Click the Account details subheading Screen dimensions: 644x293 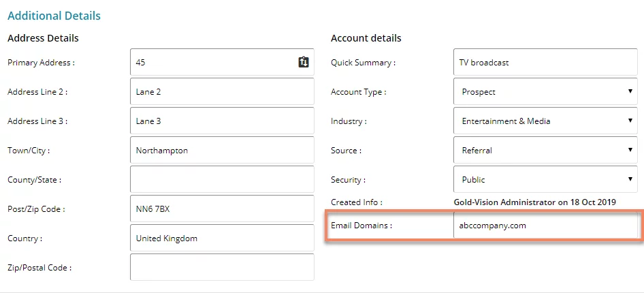pos(366,39)
